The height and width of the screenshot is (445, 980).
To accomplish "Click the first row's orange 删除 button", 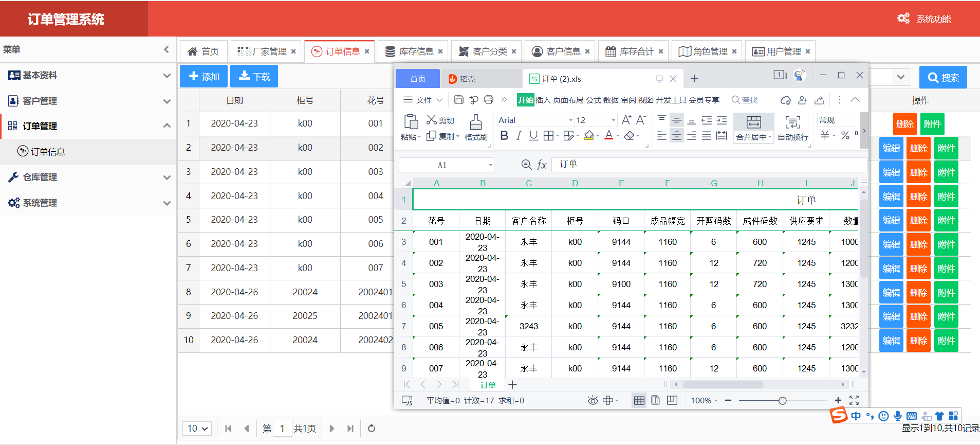I will click(905, 124).
